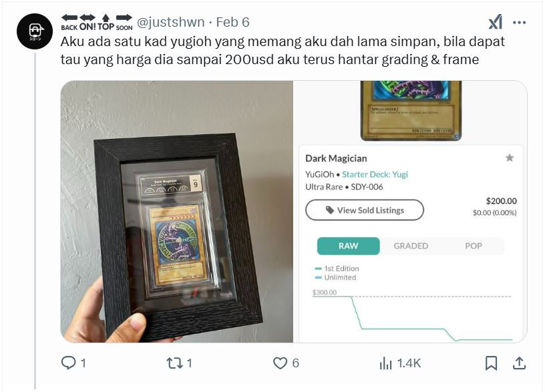Toggle the Unlimited chart legend
The width and height of the screenshot is (545, 392).
pos(335,278)
